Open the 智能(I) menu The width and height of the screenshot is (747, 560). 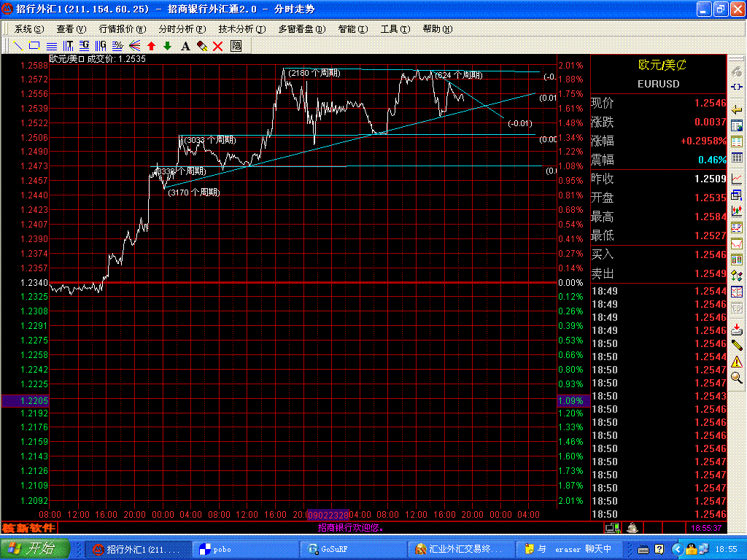(352, 29)
